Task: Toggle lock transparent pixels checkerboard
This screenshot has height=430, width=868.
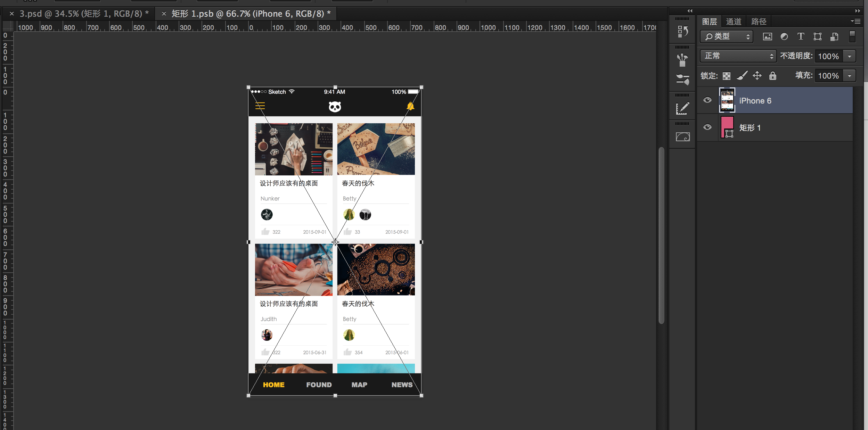Action: 726,76
